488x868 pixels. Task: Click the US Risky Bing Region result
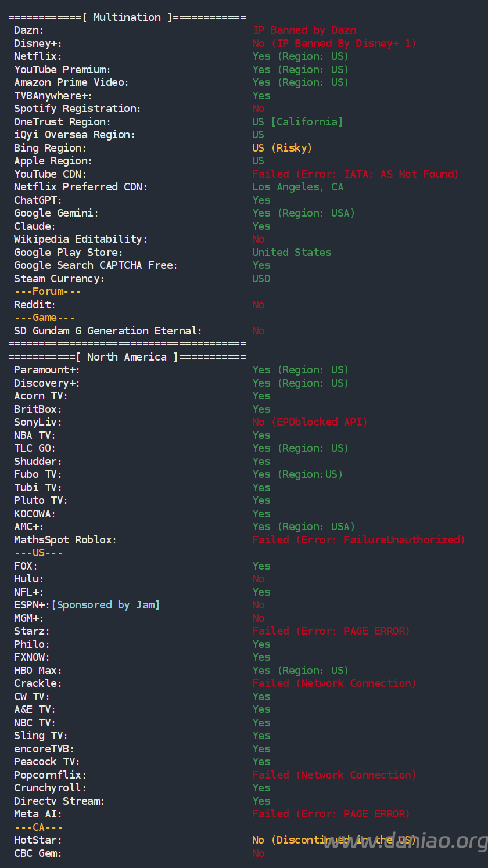282,148
